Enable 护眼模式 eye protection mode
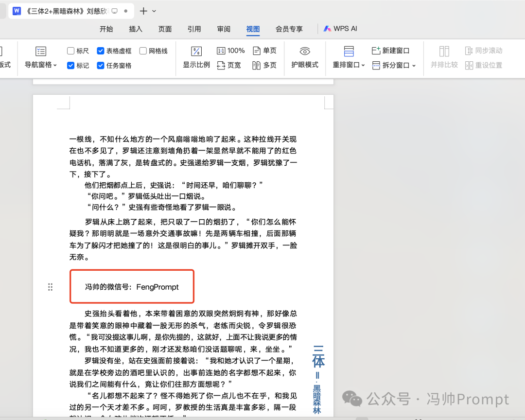Image resolution: width=525 pixels, height=420 pixels. pos(305,57)
